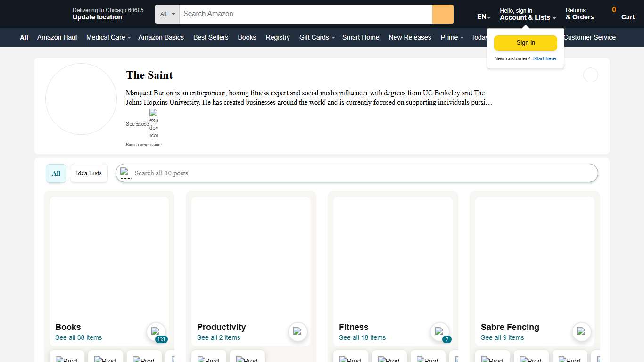
Task: Switch to the Idea Lists tab
Action: pyautogui.click(x=89, y=173)
